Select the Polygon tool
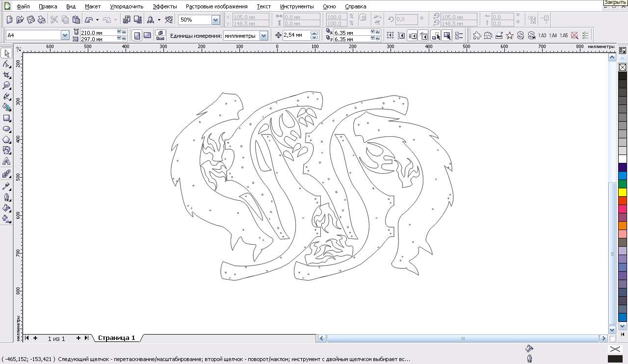This screenshot has width=628, height=364. (7, 140)
